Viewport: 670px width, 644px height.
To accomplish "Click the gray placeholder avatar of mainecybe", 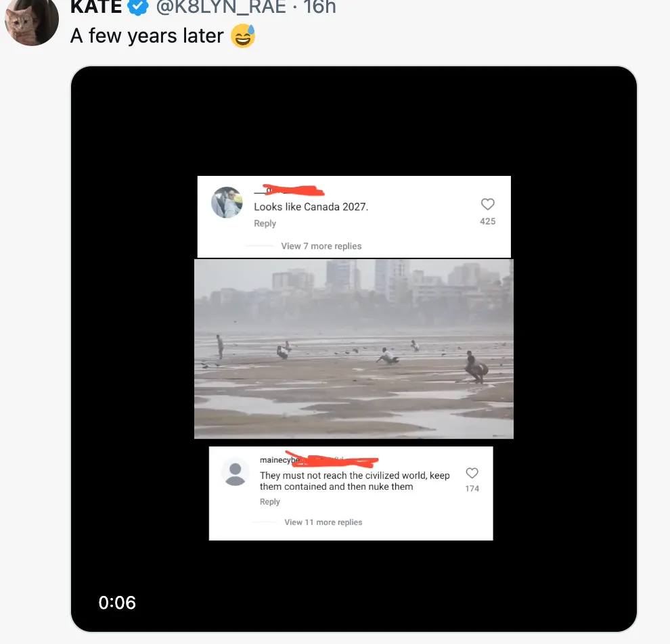I will pyautogui.click(x=235, y=472).
